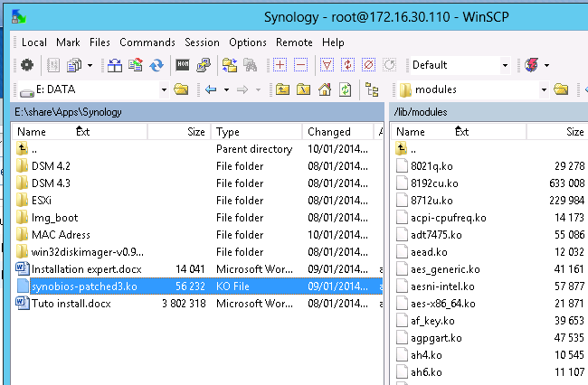588x385 pixels.
Task: Click the Invert Selection icon
Action: coord(347,65)
